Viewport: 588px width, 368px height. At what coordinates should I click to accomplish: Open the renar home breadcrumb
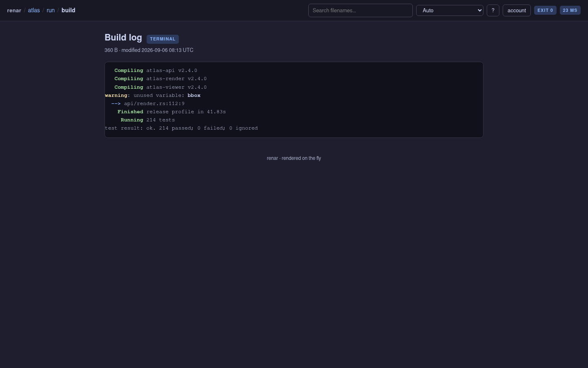pyautogui.click(x=14, y=10)
